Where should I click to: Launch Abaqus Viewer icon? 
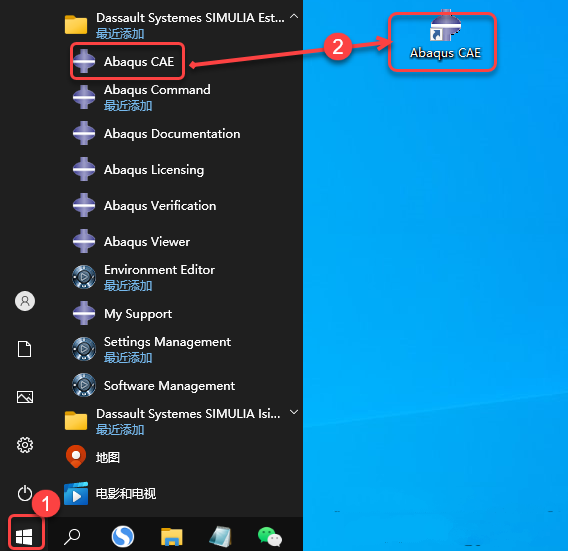(x=84, y=241)
